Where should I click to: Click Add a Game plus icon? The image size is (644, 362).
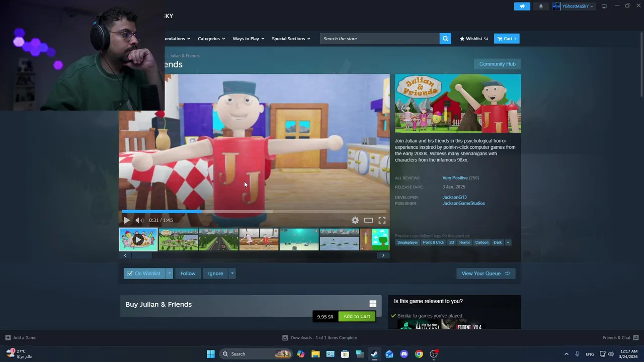click(8, 338)
